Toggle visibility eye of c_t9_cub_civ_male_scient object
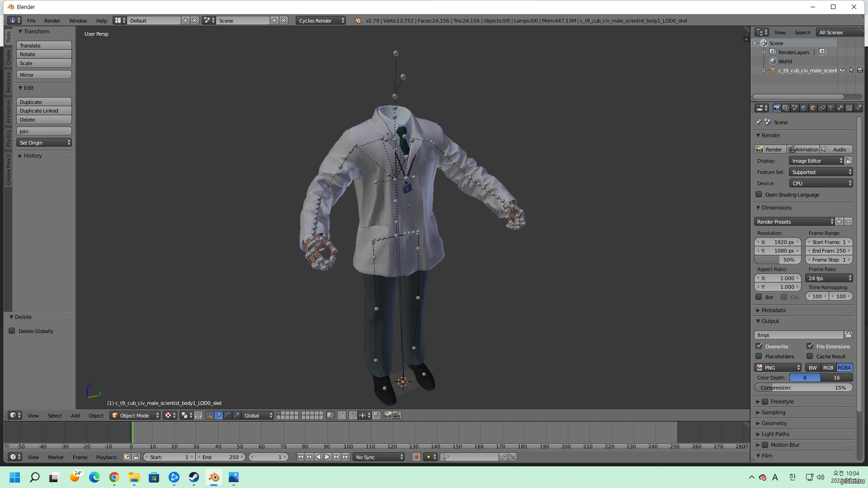Image resolution: width=868 pixels, height=488 pixels. [x=842, y=70]
